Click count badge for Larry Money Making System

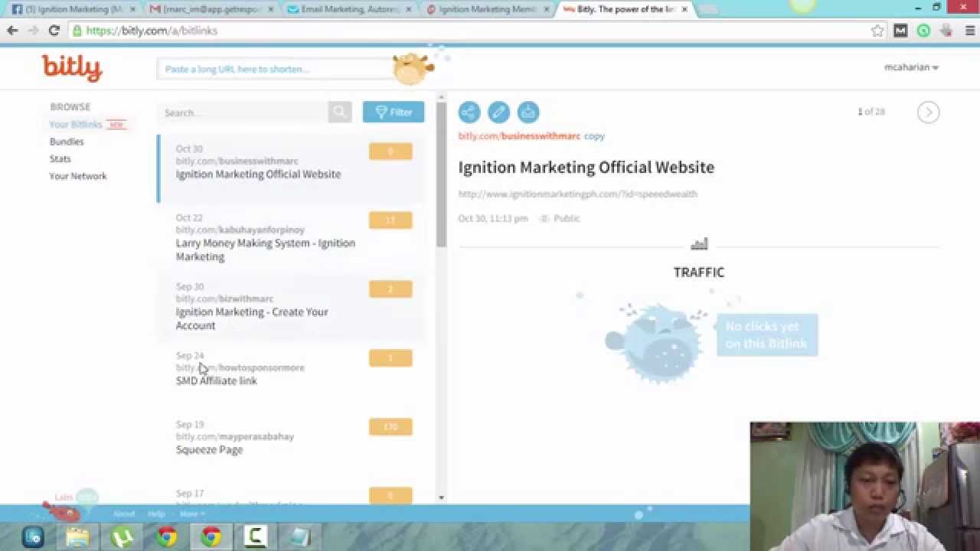(390, 220)
